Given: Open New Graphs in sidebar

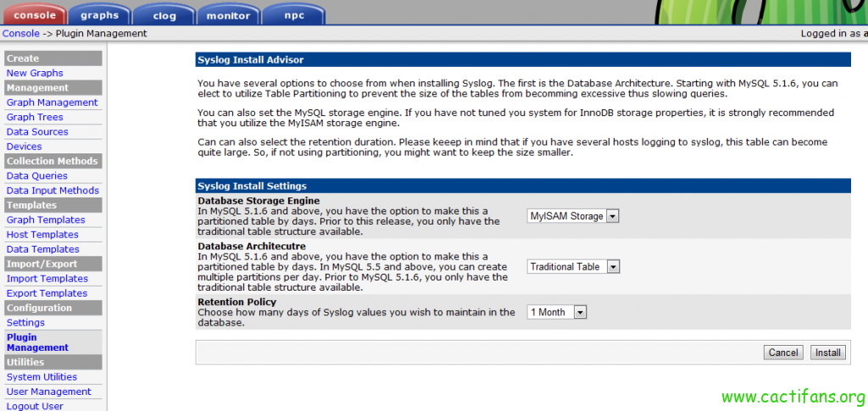Looking at the screenshot, I should pyautogui.click(x=35, y=73).
